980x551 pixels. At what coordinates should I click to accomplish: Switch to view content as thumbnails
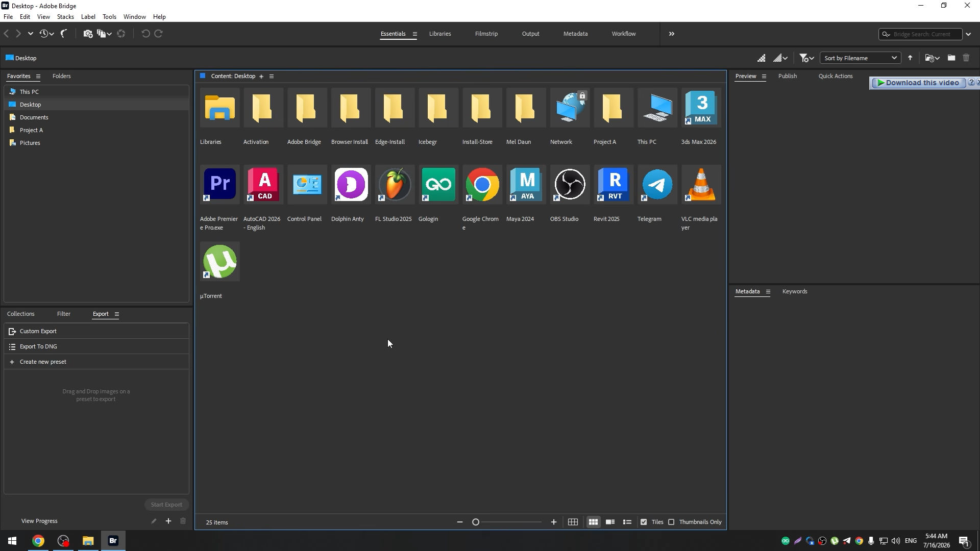coord(593,522)
